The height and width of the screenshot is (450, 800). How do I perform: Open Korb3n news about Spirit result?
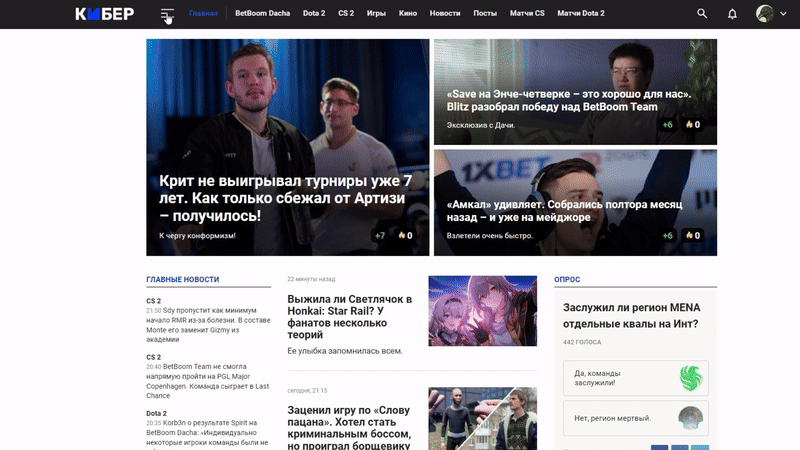[208, 434]
